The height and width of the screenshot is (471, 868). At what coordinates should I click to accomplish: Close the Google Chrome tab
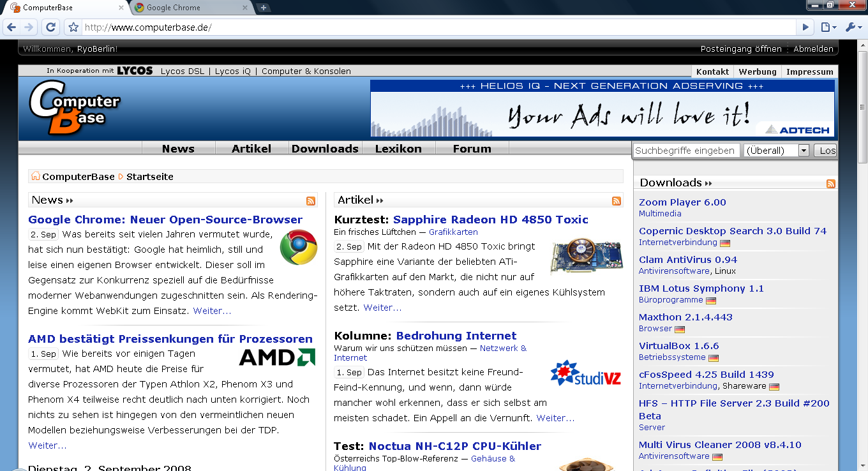(x=244, y=8)
